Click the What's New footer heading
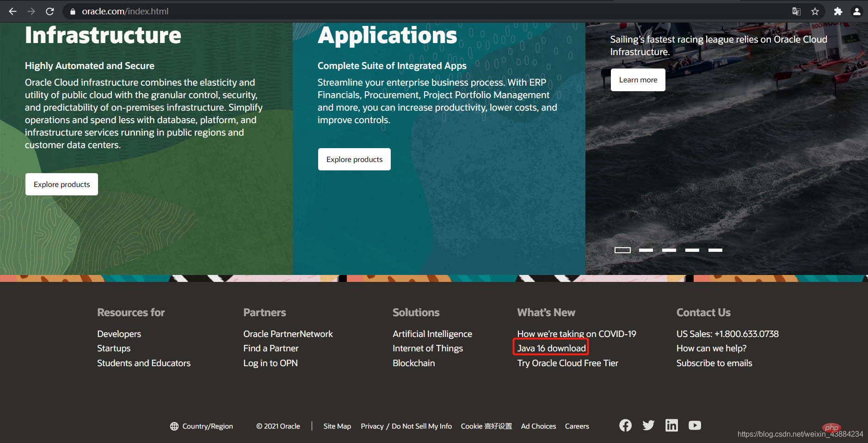Screen dimensions: 868x443 pyautogui.click(x=546, y=312)
